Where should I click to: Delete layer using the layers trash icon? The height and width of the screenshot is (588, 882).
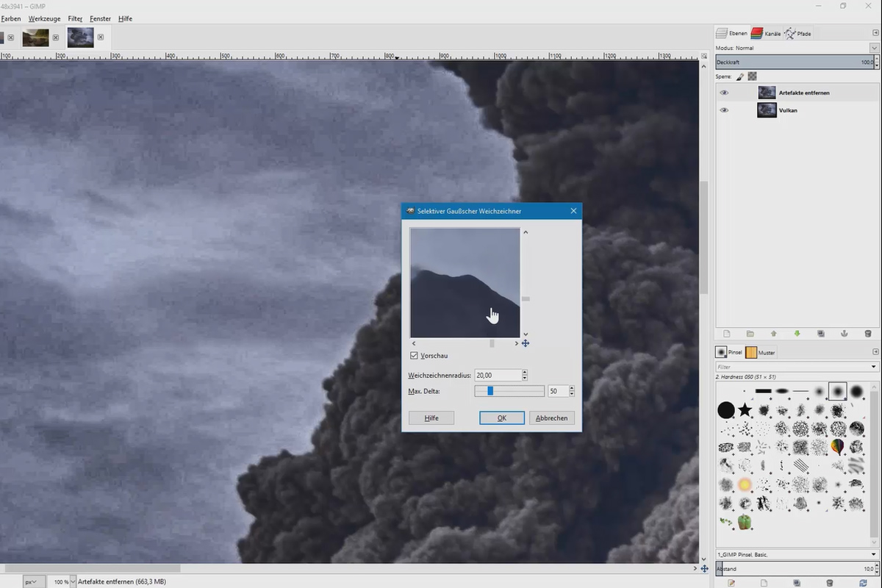pyautogui.click(x=867, y=334)
